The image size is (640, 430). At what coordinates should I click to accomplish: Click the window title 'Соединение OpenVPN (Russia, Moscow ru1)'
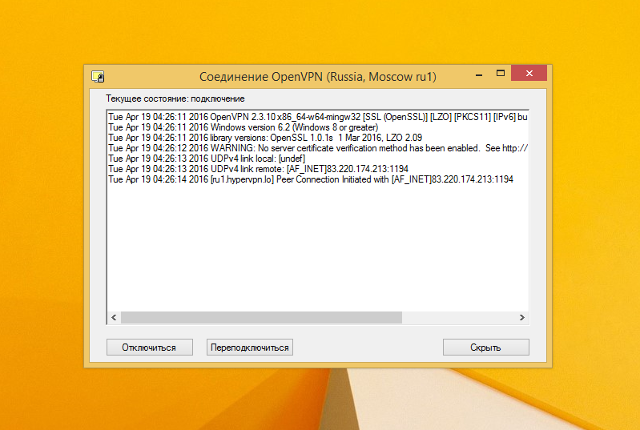pos(318,77)
